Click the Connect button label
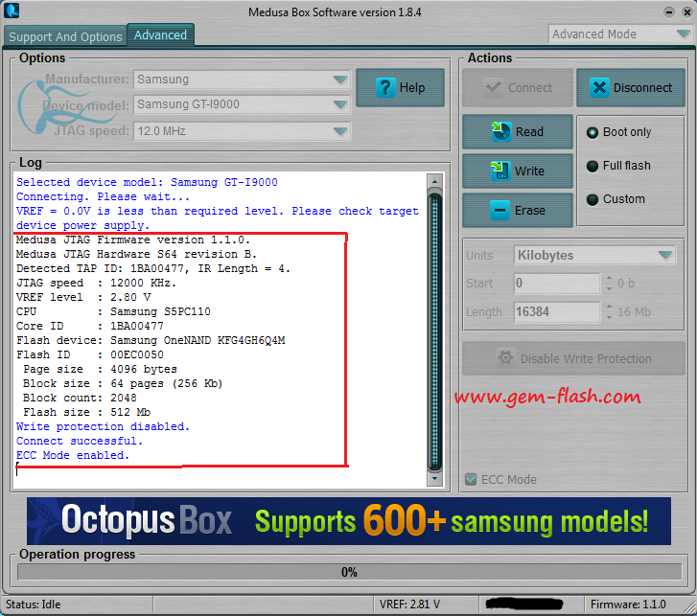This screenshot has height=616, width=697. (x=530, y=87)
